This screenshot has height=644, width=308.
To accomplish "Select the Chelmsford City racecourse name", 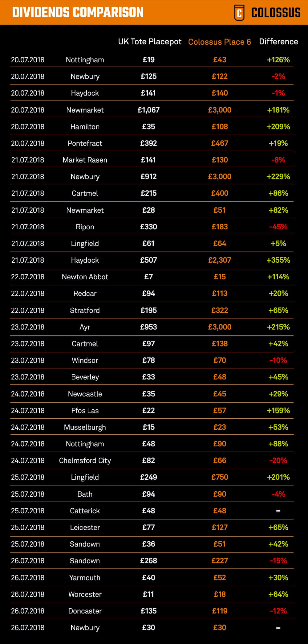I will [85, 461].
